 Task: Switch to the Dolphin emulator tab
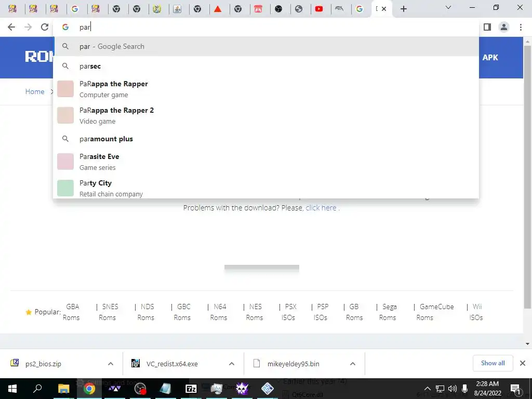(339, 9)
